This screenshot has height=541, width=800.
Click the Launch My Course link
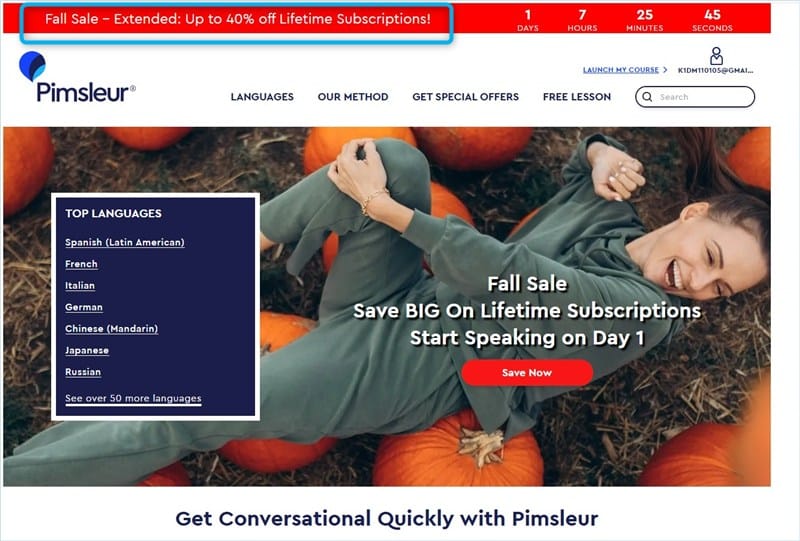[621, 70]
